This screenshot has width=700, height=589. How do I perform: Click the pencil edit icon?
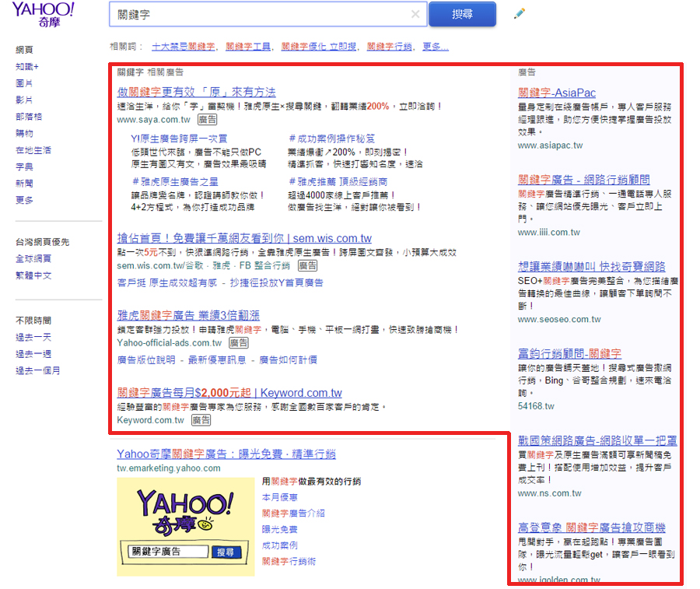(520, 14)
